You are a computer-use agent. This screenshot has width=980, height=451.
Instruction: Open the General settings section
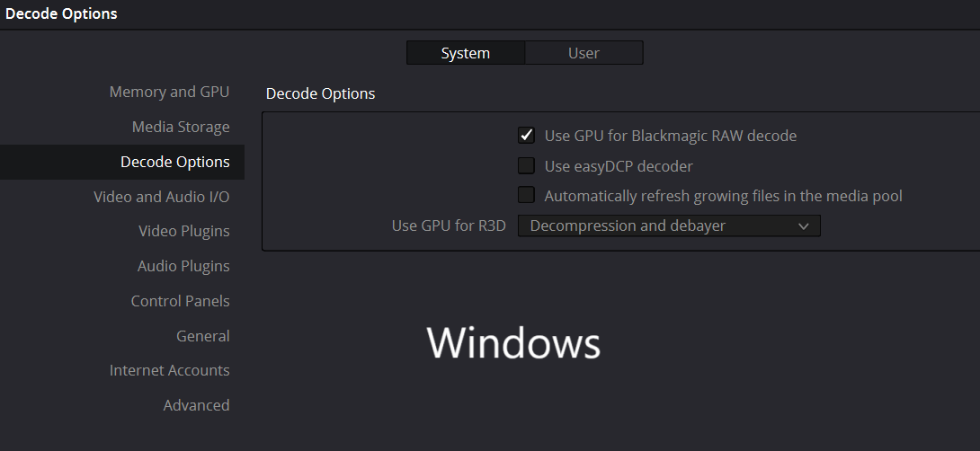click(202, 336)
